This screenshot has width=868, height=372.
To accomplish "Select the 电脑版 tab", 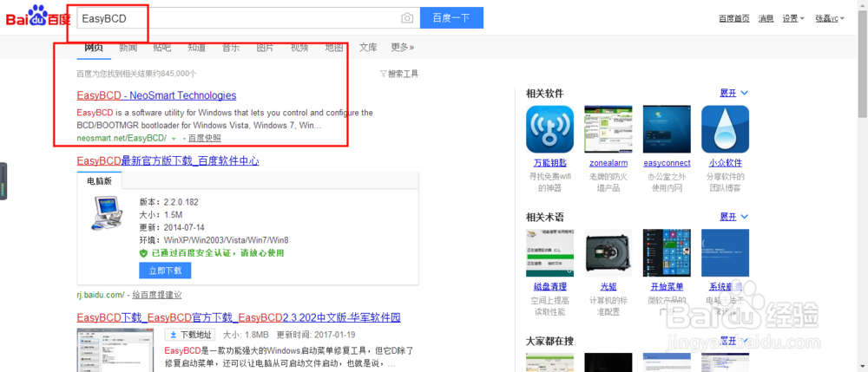I will point(99,181).
